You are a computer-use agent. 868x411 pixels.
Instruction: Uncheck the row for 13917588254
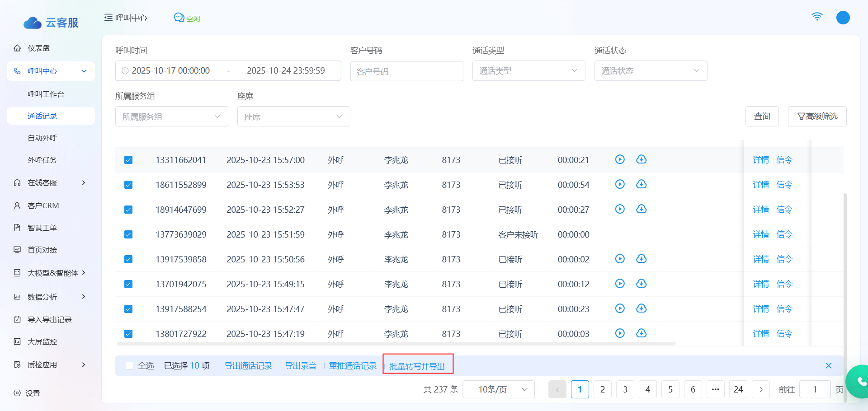(x=128, y=309)
